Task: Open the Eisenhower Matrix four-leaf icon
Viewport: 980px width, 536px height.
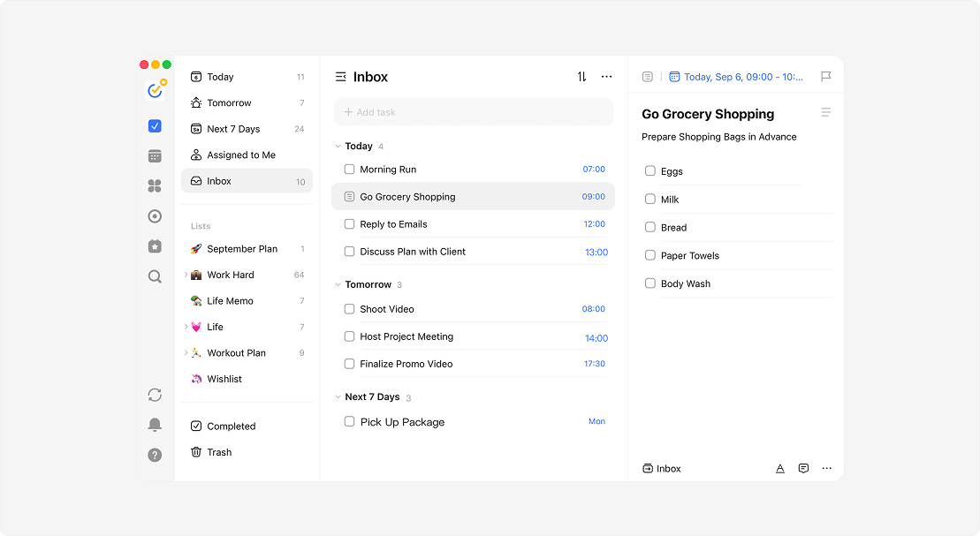Action: tap(155, 186)
